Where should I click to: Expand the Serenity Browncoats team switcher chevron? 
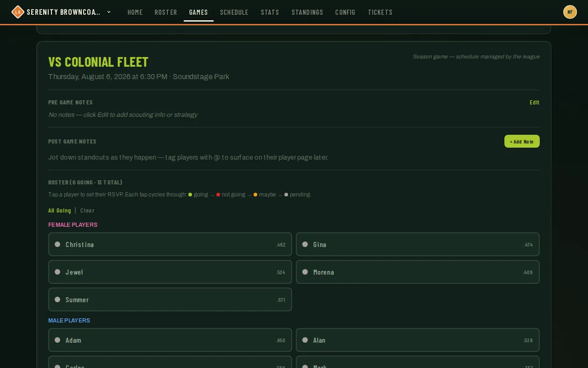[x=109, y=12]
